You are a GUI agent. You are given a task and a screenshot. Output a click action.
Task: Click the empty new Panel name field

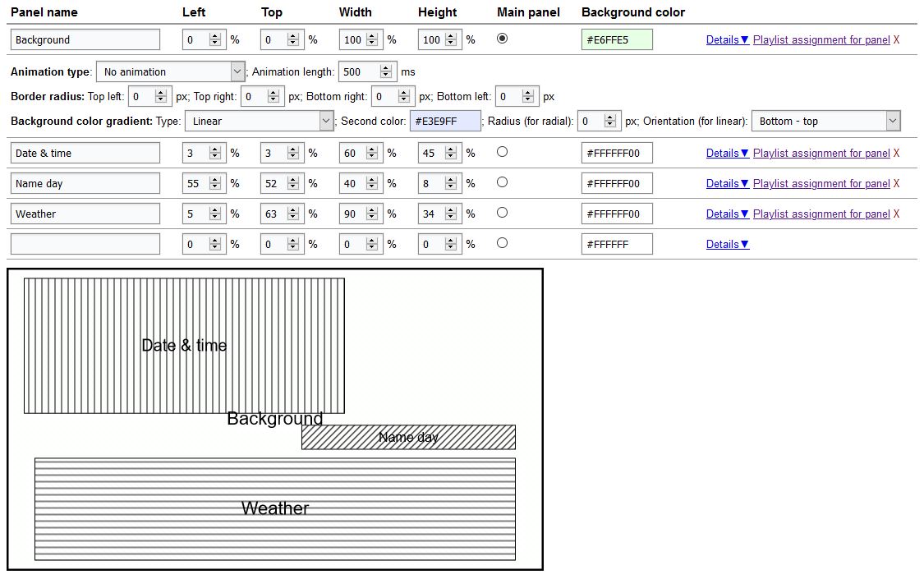[x=85, y=244]
